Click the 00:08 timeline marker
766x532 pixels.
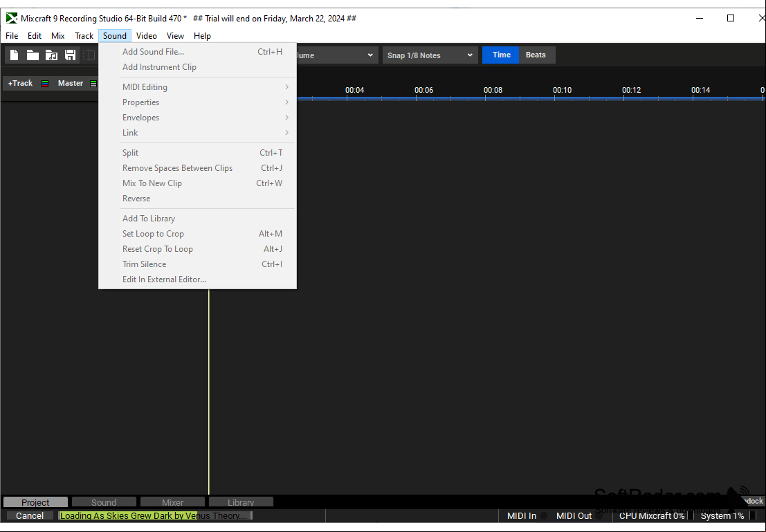pyautogui.click(x=493, y=90)
